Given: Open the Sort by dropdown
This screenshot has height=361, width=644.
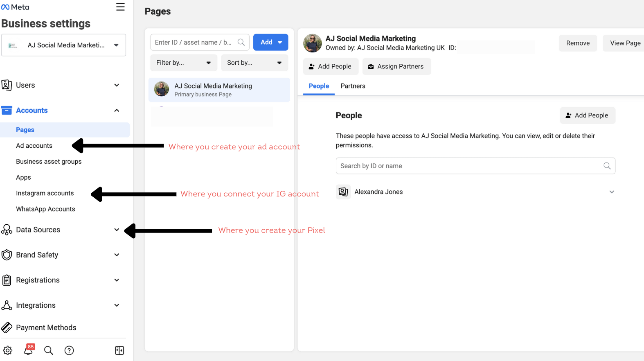Looking at the screenshot, I should pos(254,63).
